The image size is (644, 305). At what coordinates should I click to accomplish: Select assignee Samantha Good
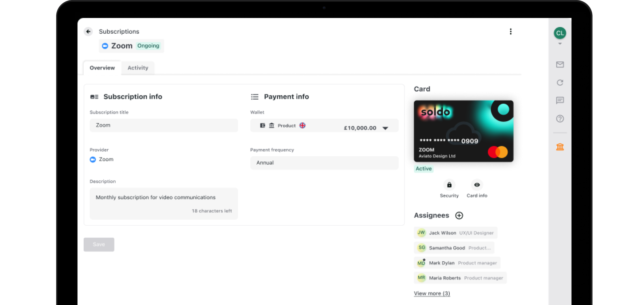454,248
